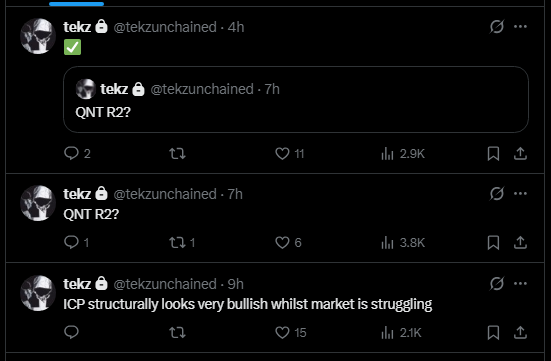Like the ICP structurally bullish tweet
The width and height of the screenshot is (551, 361).
click(x=290, y=333)
